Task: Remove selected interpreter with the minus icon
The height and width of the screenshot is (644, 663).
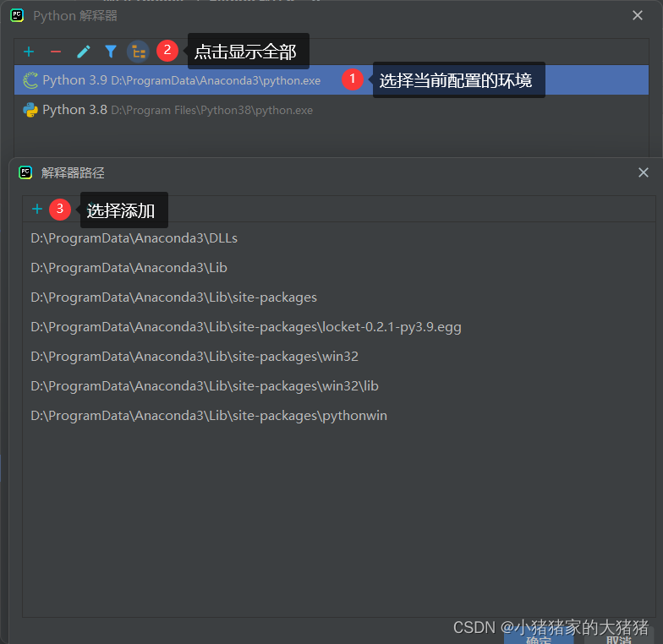Action: (56, 52)
